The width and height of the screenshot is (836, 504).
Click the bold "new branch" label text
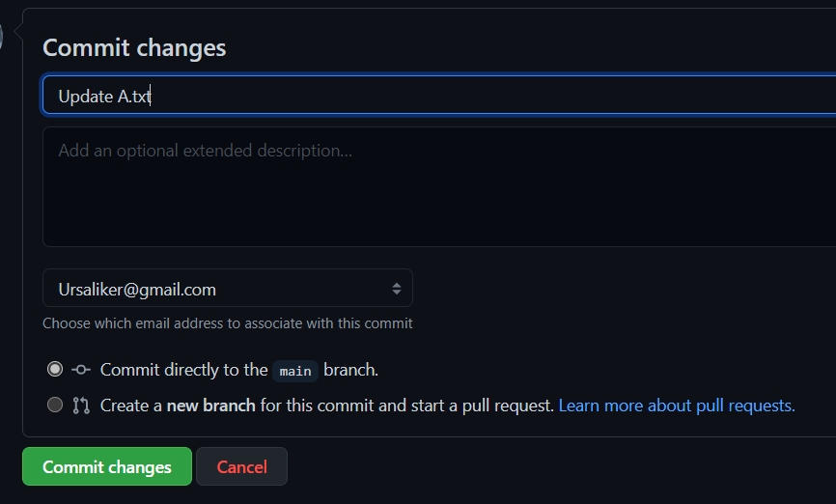click(x=210, y=406)
